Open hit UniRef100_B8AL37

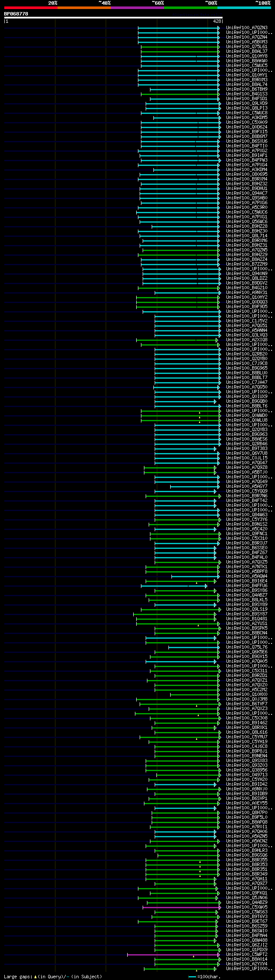(x=247, y=52)
